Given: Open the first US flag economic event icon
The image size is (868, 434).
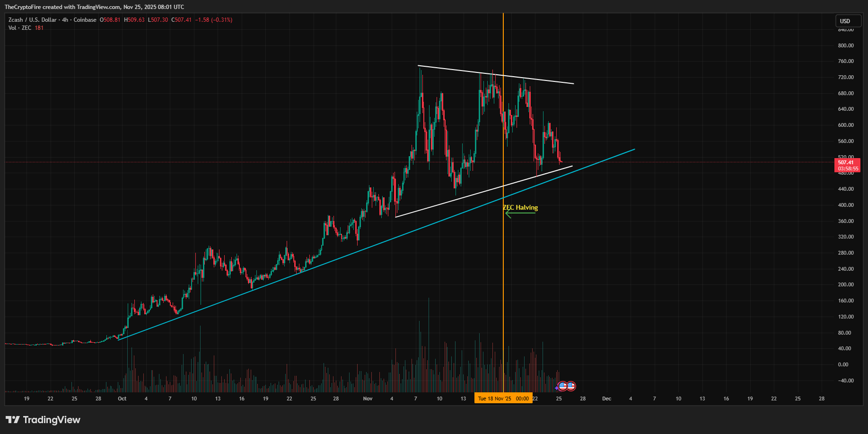Looking at the screenshot, I should pos(562,386).
